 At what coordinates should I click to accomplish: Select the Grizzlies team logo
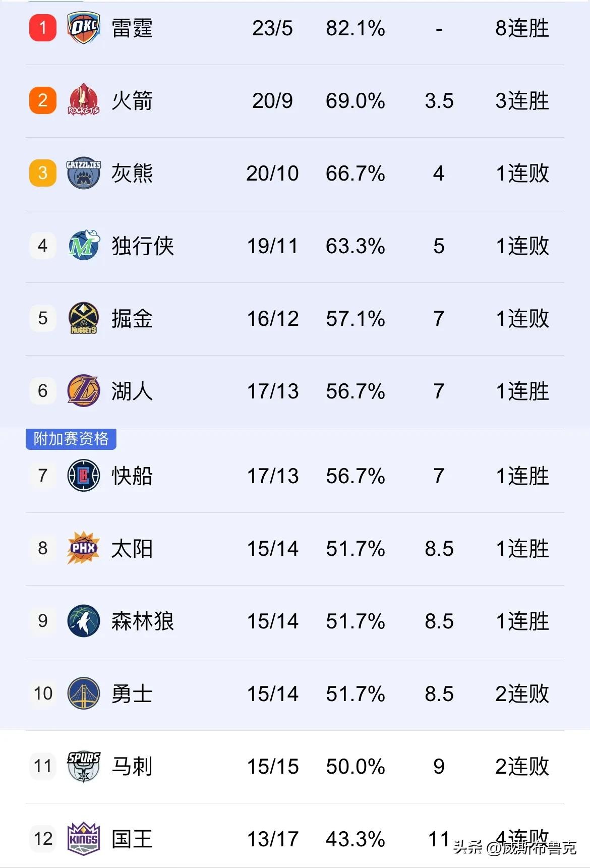point(84,173)
